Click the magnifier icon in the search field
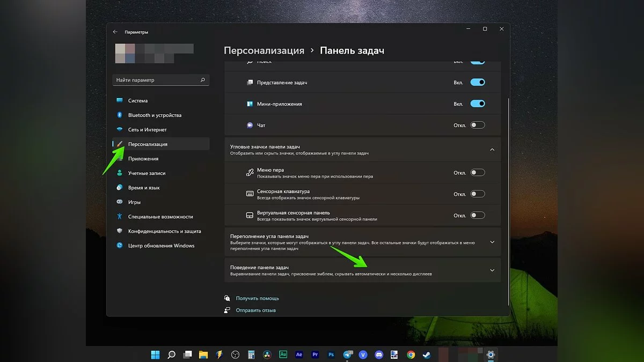 (203, 80)
